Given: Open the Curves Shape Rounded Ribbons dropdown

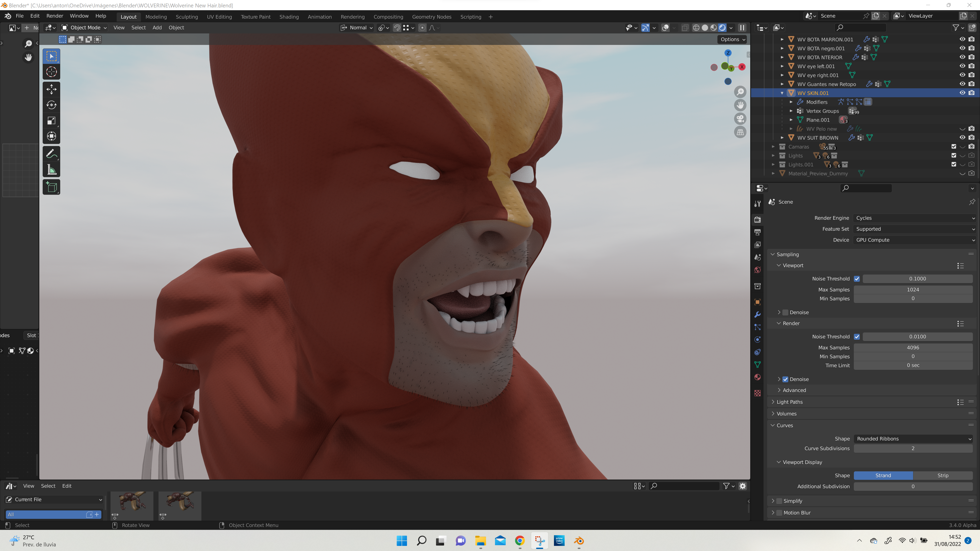Looking at the screenshot, I should tap(913, 438).
